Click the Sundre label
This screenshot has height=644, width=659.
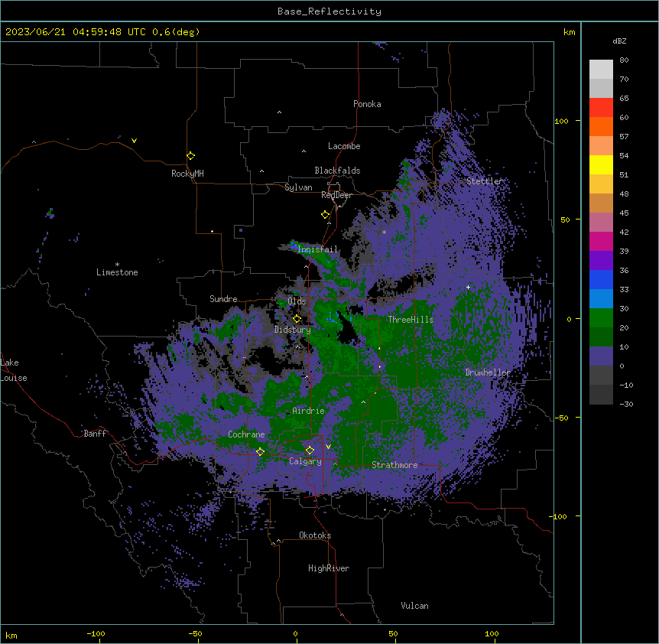click(223, 299)
